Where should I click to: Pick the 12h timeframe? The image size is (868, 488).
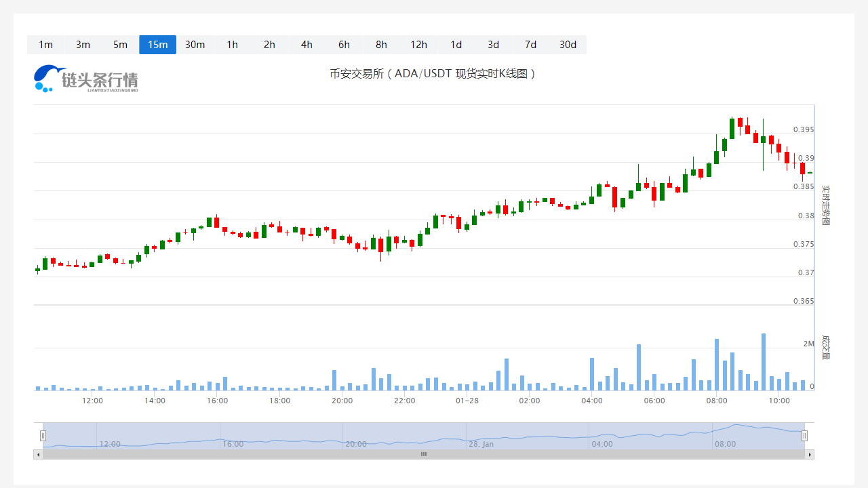pyautogui.click(x=418, y=45)
